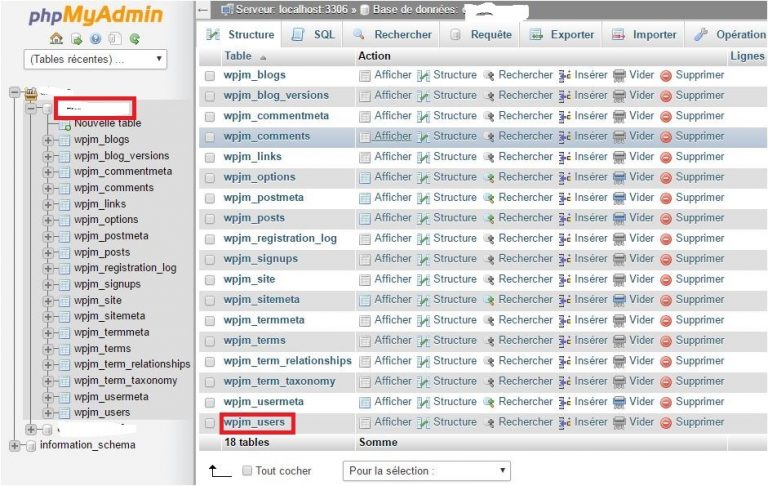Click Nouvelle table in the sidebar
This screenshot has height=486, width=768.
click(108, 123)
